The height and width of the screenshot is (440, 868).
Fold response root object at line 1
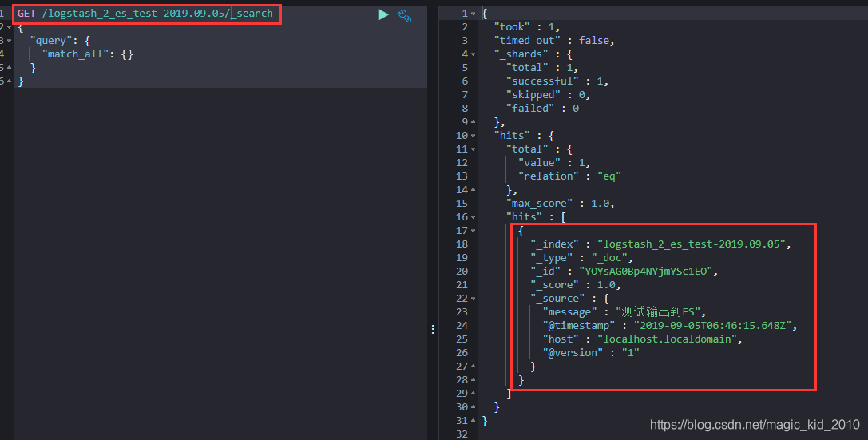point(474,14)
